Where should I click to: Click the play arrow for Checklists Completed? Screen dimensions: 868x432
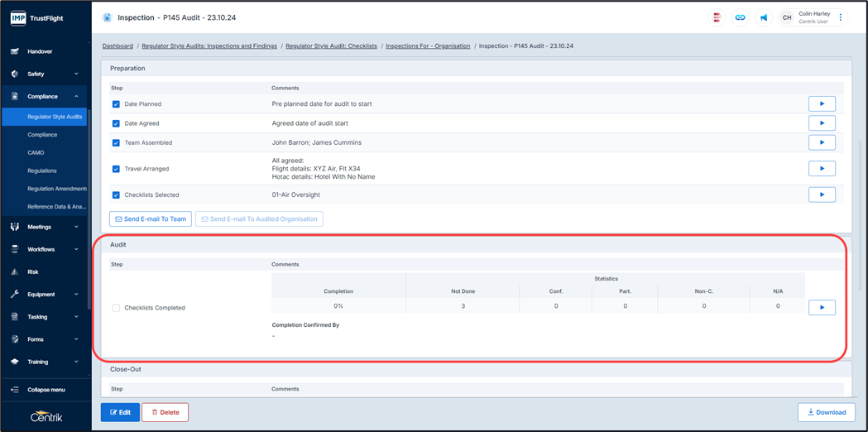[x=822, y=307]
